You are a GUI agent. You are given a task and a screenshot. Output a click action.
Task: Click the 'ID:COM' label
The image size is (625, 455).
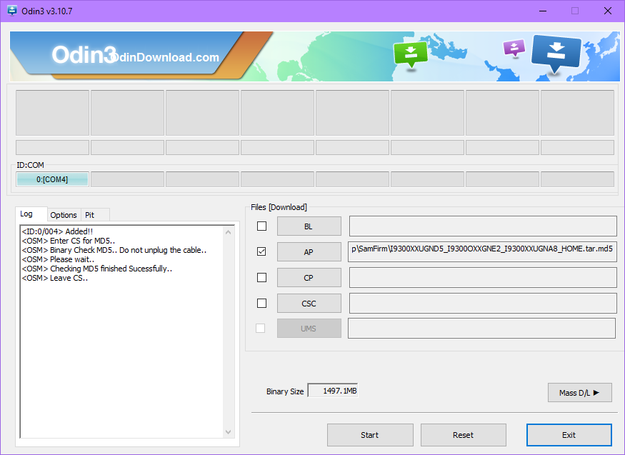(x=30, y=165)
